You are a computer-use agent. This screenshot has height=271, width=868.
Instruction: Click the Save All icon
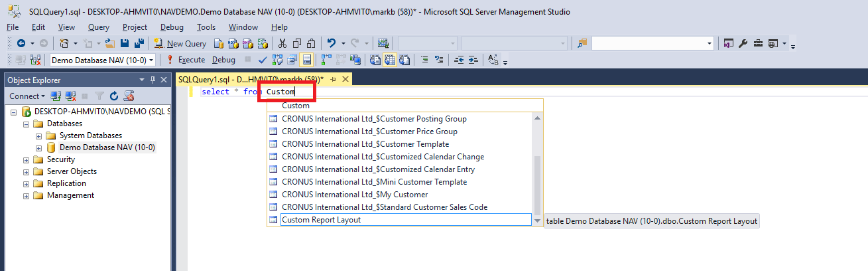coord(139,43)
